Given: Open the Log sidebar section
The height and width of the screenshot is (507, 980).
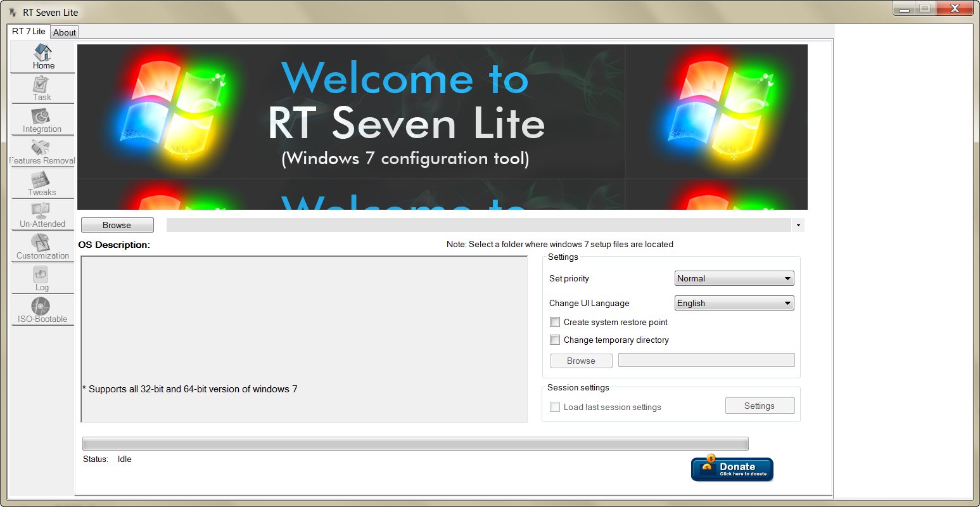Looking at the screenshot, I should [42, 279].
